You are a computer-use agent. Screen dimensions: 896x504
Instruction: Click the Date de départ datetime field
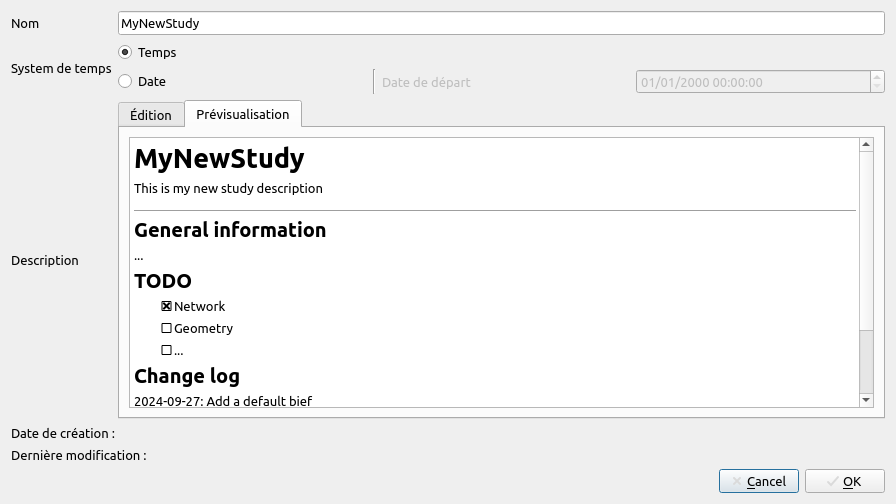tap(752, 82)
